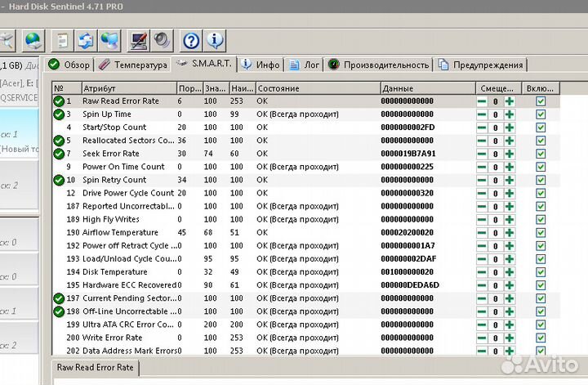Click the computer monitor with pen icon
The height and width of the screenshot is (385, 588).
[x=138, y=39]
